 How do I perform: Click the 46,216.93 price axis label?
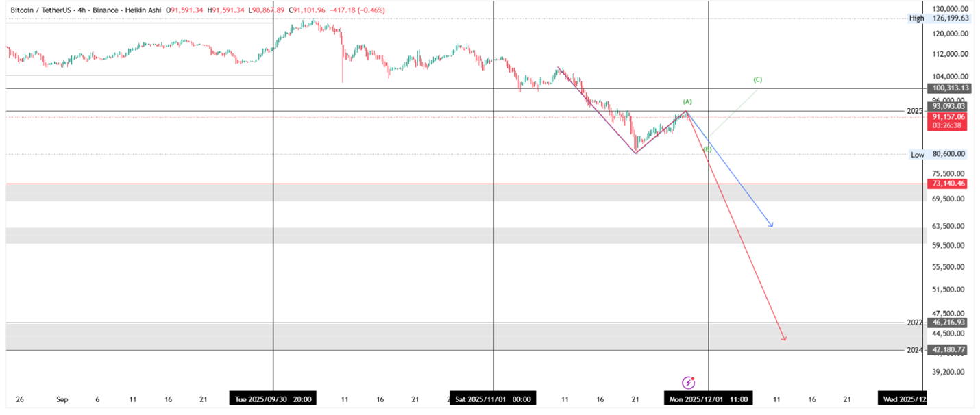948,323
